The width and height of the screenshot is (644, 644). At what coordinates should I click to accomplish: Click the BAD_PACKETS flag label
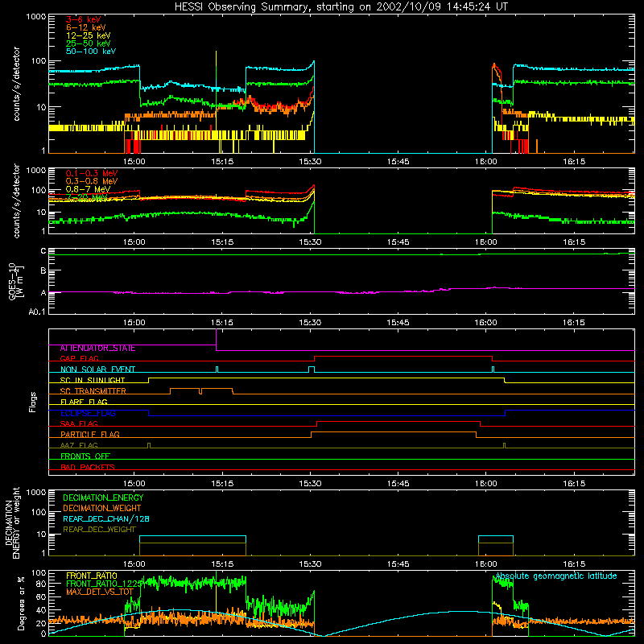click(88, 467)
